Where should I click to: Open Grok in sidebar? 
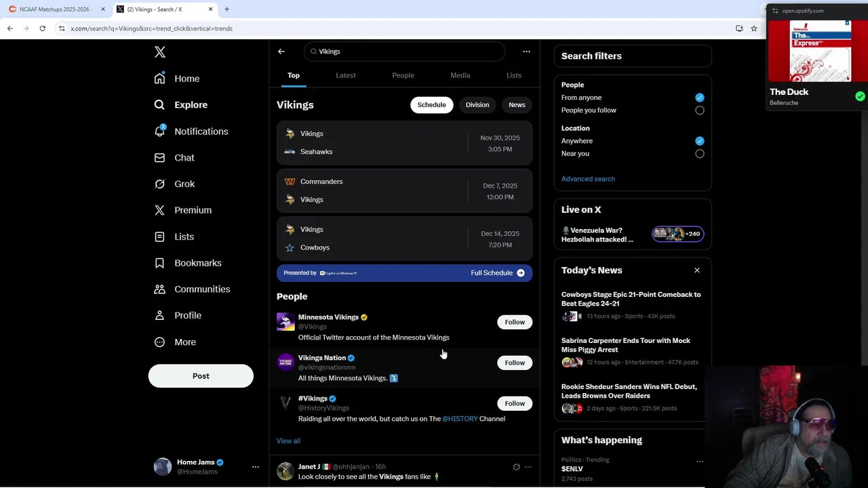tap(174, 184)
